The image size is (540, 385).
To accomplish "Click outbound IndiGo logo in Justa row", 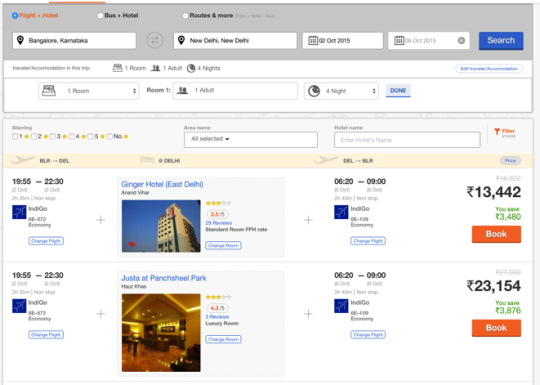I will click(x=19, y=306).
